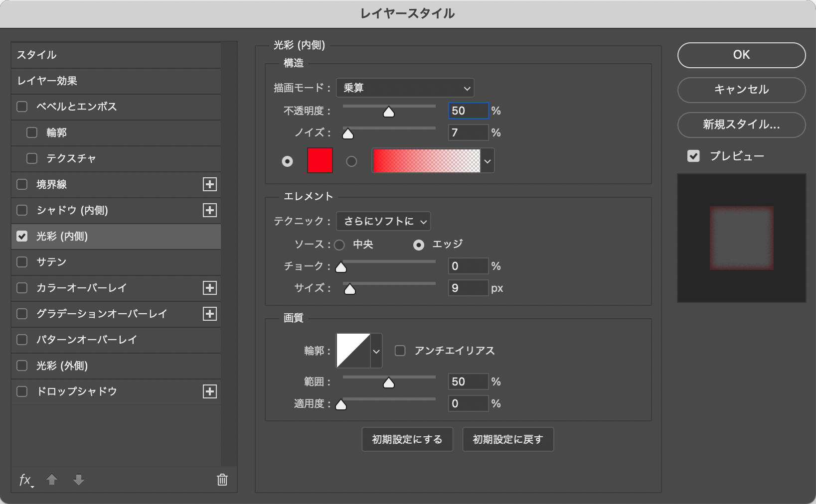The height and width of the screenshot is (504, 816).
Task: Click the サイズ px input field
Action: click(x=468, y=288)
